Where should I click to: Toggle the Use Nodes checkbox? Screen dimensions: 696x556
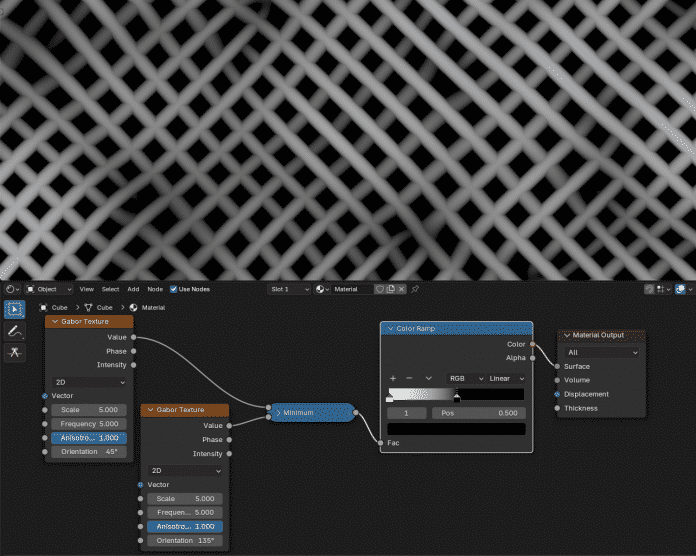click(173, 289)
